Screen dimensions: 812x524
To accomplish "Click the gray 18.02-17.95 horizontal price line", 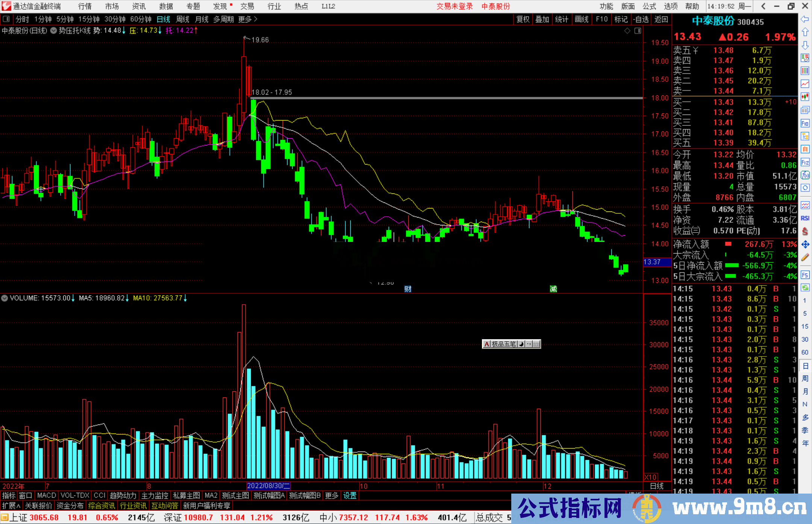I will pos(414,98).
